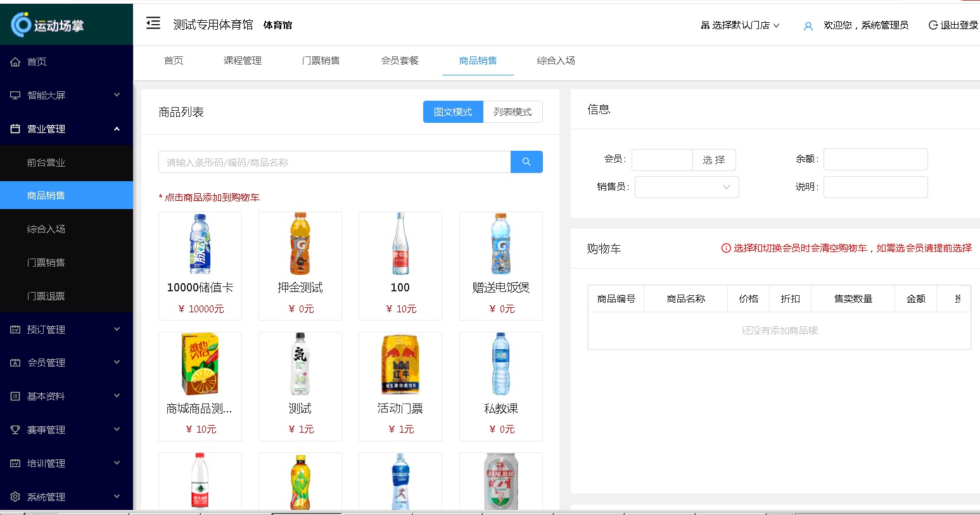
Task: Add 活动门票 Red Bull product to cart
Action: click(400, 386)
